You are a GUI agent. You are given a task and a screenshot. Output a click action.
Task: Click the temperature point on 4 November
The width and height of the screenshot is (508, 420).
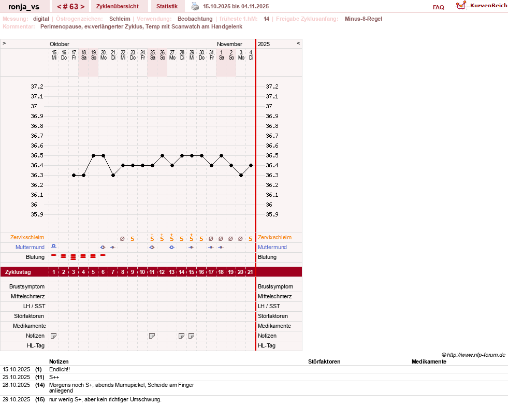click(251, 165)
